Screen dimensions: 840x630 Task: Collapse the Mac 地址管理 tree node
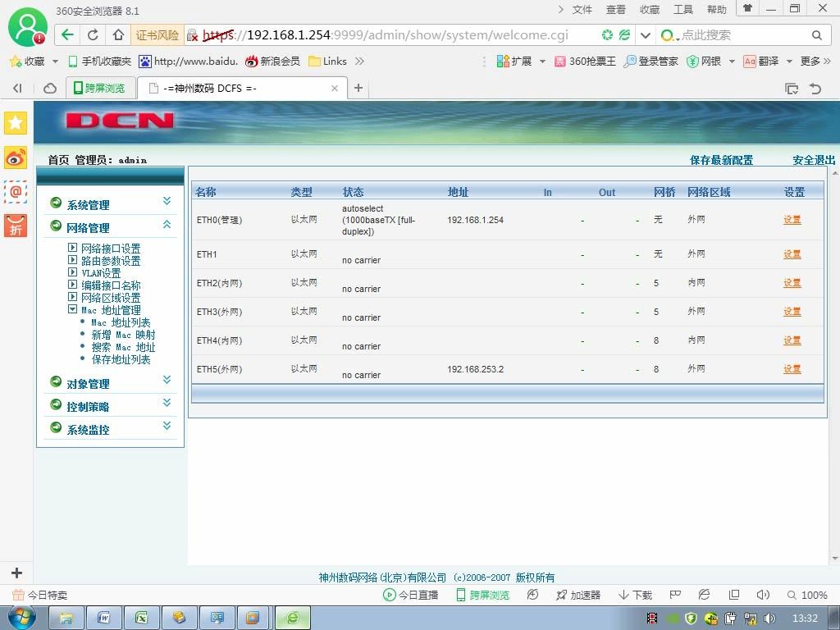73,309
